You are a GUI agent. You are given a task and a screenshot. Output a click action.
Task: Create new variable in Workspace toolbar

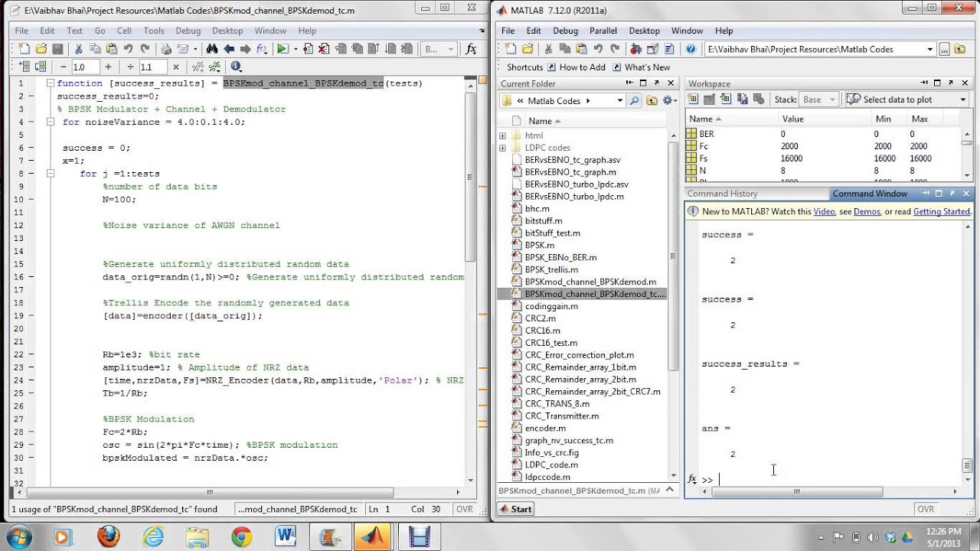[x=693, y=99]
